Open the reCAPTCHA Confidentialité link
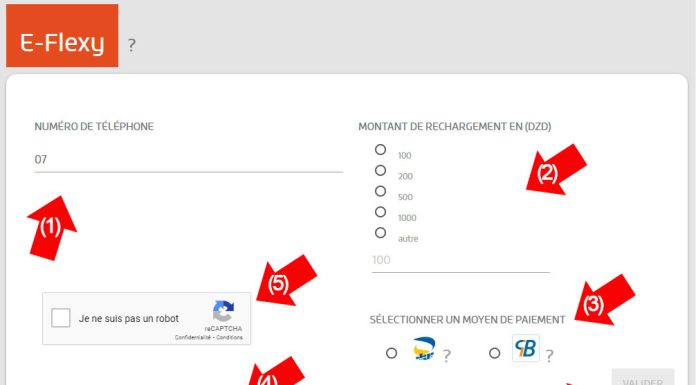The image size is (696, 385). click(x=193, y=337)
